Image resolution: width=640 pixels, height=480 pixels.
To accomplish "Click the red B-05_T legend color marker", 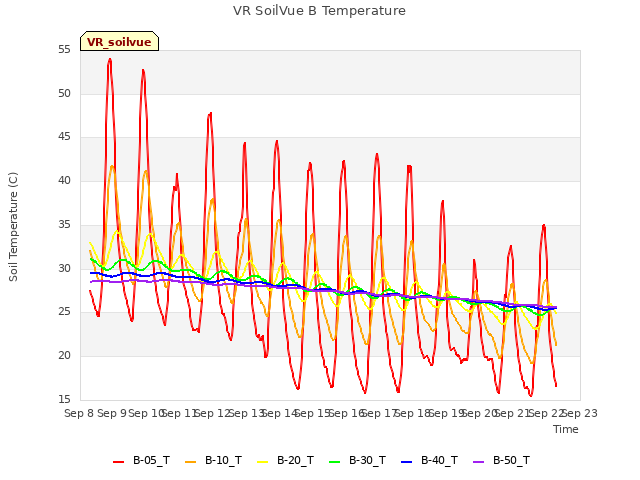I will pos(118,462).
